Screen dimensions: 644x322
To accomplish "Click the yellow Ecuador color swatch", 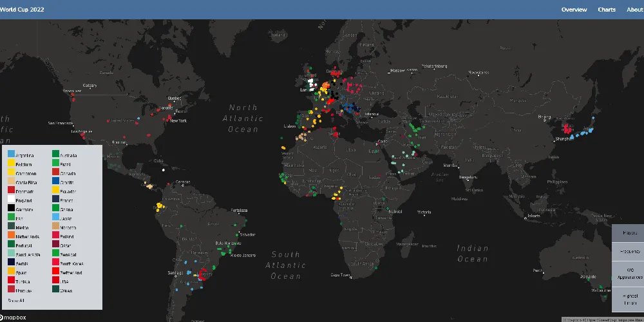I will tap(56, 191).
